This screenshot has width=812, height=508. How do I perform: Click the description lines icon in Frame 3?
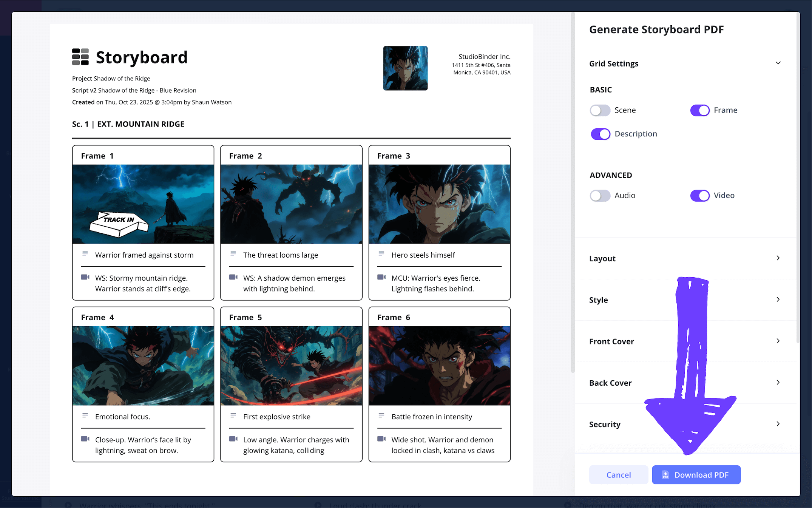[x=381, y=254]
